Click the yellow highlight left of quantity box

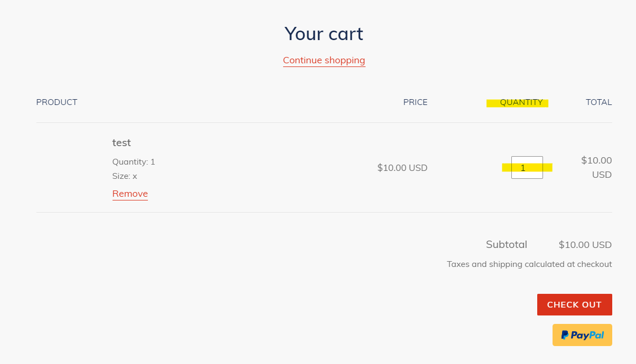(x=506, y=168)
